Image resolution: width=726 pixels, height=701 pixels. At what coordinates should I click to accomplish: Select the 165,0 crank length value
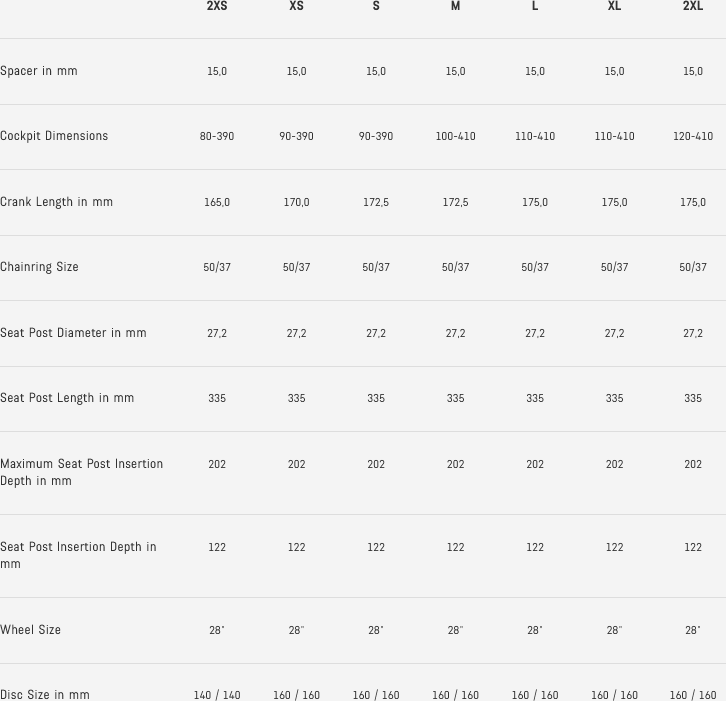217,202
